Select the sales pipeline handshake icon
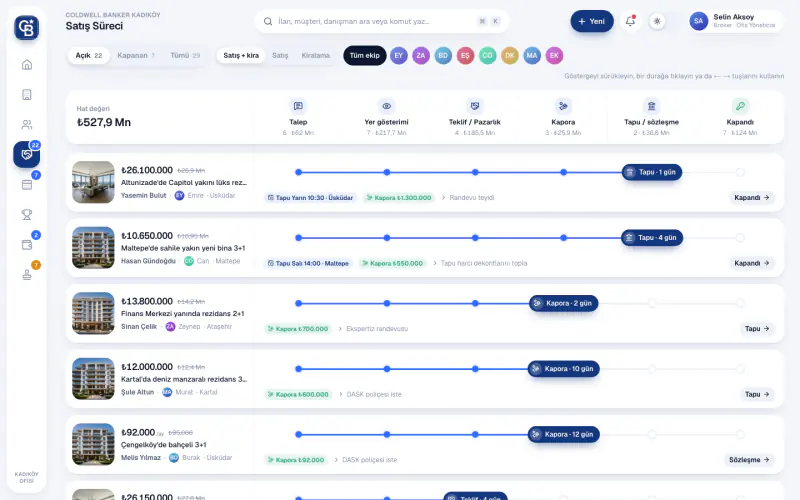800x500 pixels. (27, 155)
